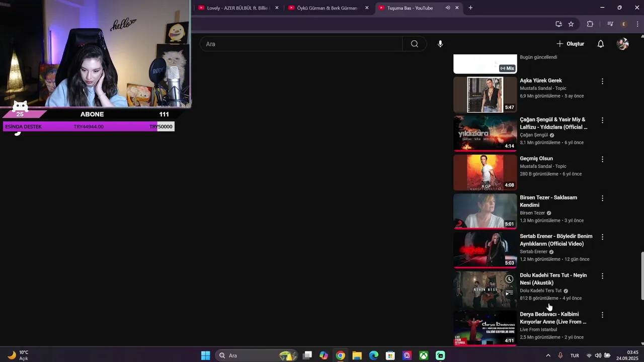Open Task View on taskbar
Viewport: 644px width, 362px height.
(307, 355)
